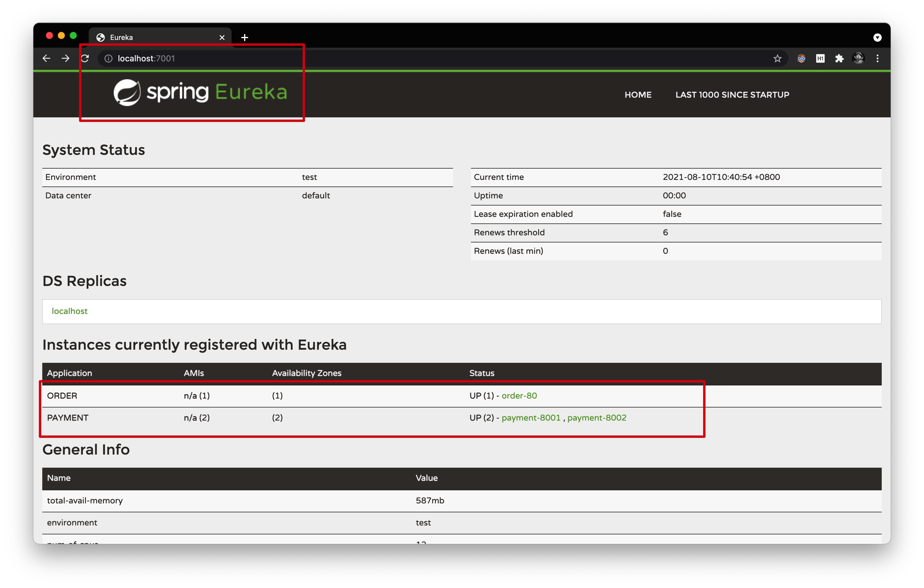Click the Environment value test in System Status
This screenshot has width=924, height=588.
pos(309,177)
